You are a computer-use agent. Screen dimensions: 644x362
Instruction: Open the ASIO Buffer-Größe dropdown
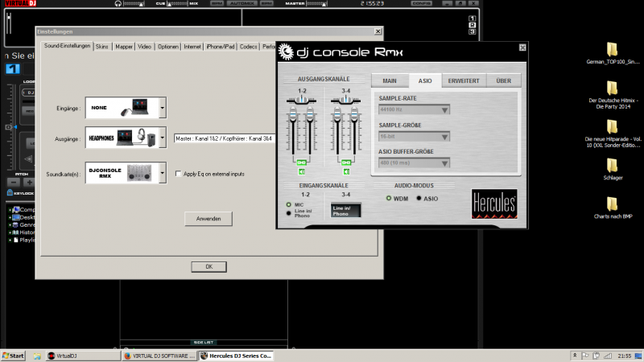414,163
